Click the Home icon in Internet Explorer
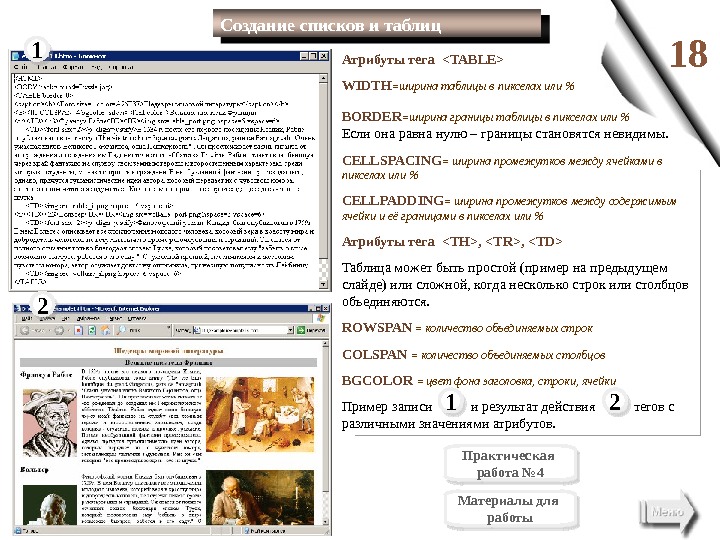 pyautogui.click(x=105, y=330)
